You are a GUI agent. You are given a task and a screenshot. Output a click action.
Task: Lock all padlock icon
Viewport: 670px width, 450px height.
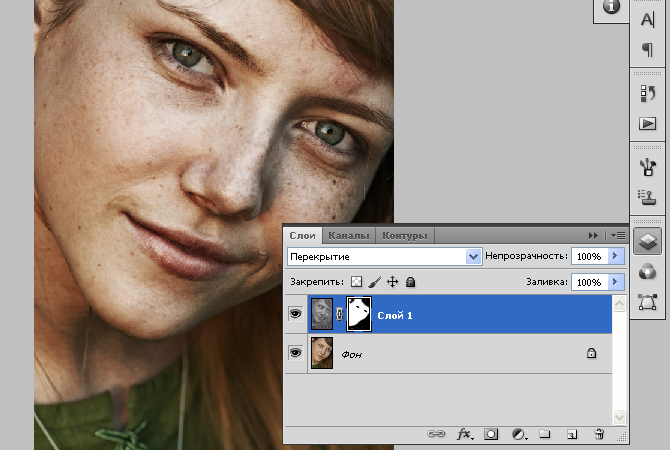pyautogui.click(x=410, y=282)
